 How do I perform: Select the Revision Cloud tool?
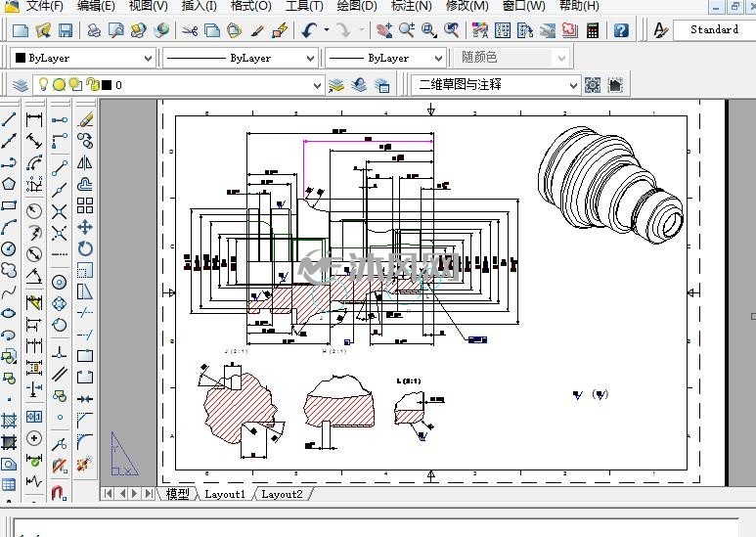pos(9,270)
